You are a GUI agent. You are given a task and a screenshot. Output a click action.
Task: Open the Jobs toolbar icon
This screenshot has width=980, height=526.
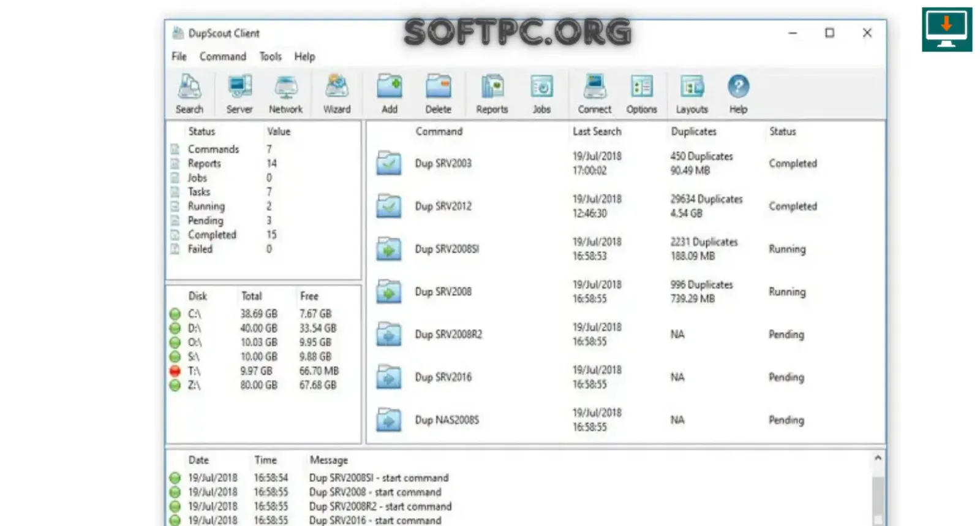pyautogui.click(x=541, y=93)
